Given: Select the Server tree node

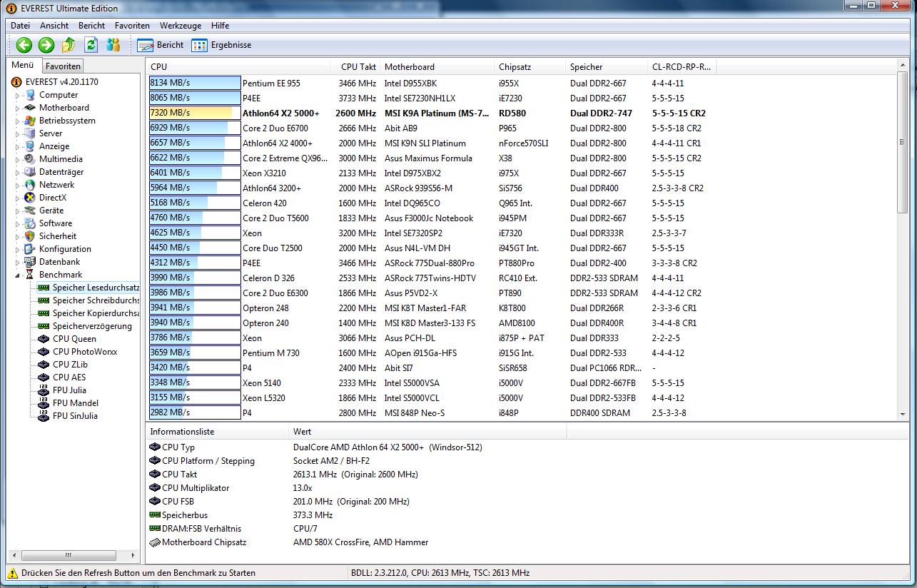Looking at the screenshot, I should coord(51,133).
